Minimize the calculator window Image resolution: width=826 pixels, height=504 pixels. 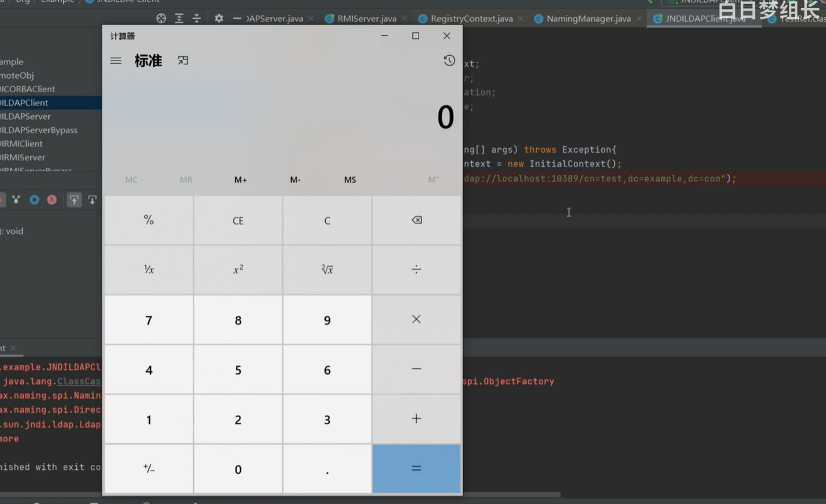pyautogui.click(x=385, y=36)
